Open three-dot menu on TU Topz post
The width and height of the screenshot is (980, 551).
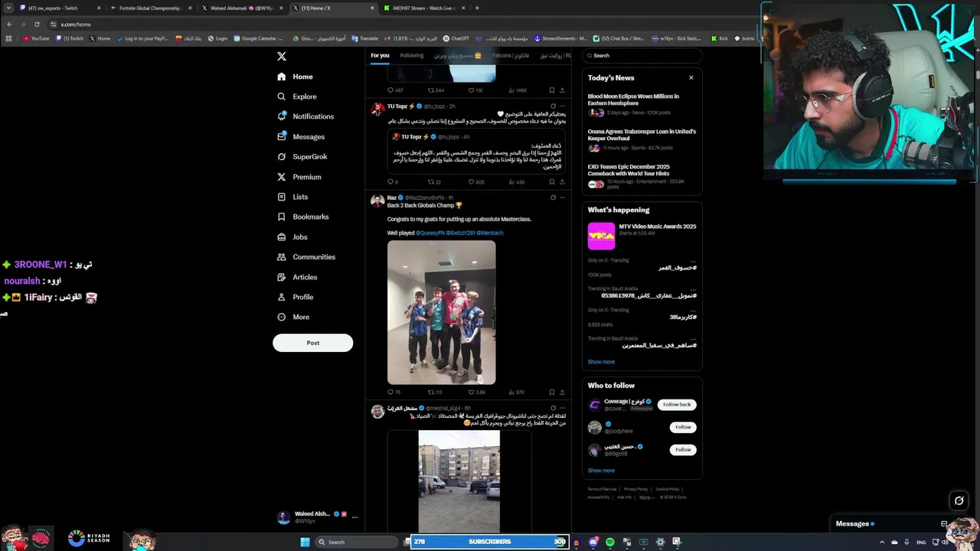(x=563, y=106)
